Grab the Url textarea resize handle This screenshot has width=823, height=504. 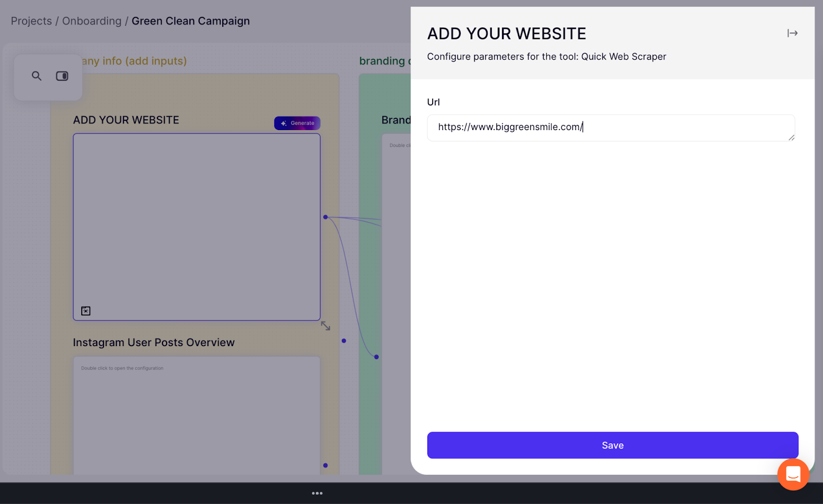coord(791,137)
